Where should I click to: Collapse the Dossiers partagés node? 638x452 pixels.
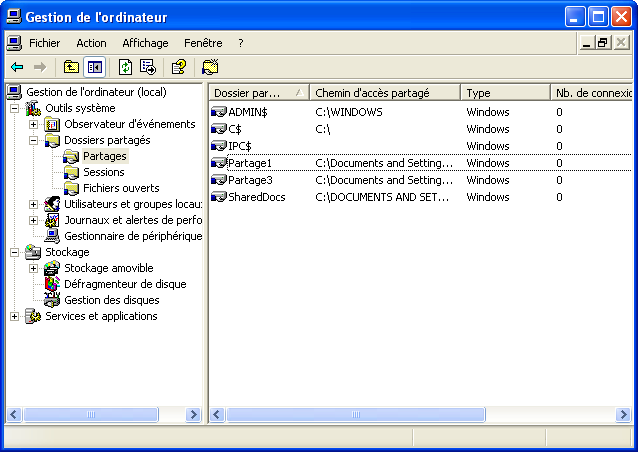click(x=34, y=140)
